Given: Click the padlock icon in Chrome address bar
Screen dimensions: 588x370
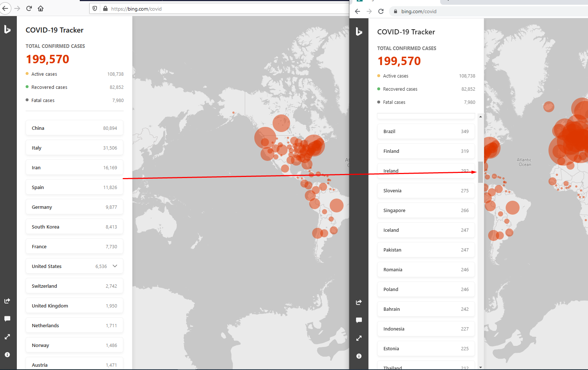Looking at the screenshot, I should tap(396, 11).
